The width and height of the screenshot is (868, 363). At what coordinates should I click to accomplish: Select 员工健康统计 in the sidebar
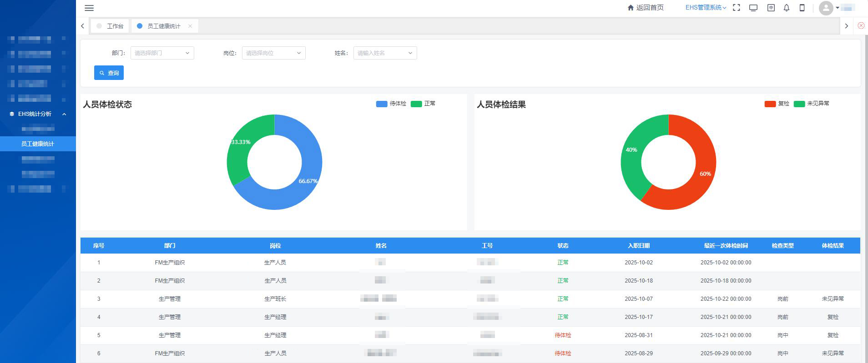point(38,144)
